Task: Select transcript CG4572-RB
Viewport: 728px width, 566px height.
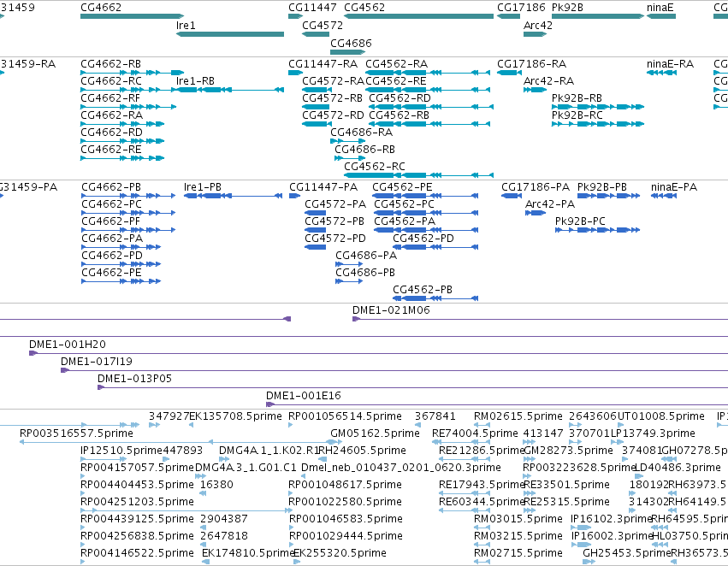Action: click(x=333, y=98)
